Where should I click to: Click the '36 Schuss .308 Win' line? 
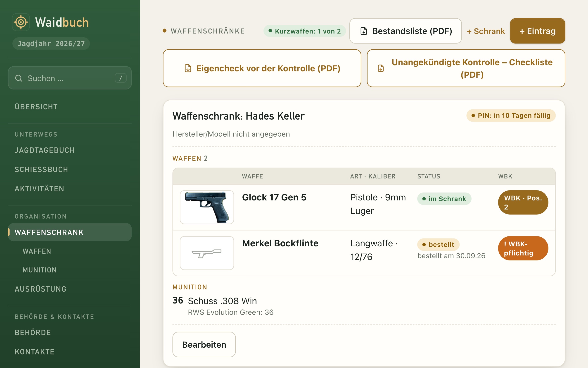click(215, 301)
